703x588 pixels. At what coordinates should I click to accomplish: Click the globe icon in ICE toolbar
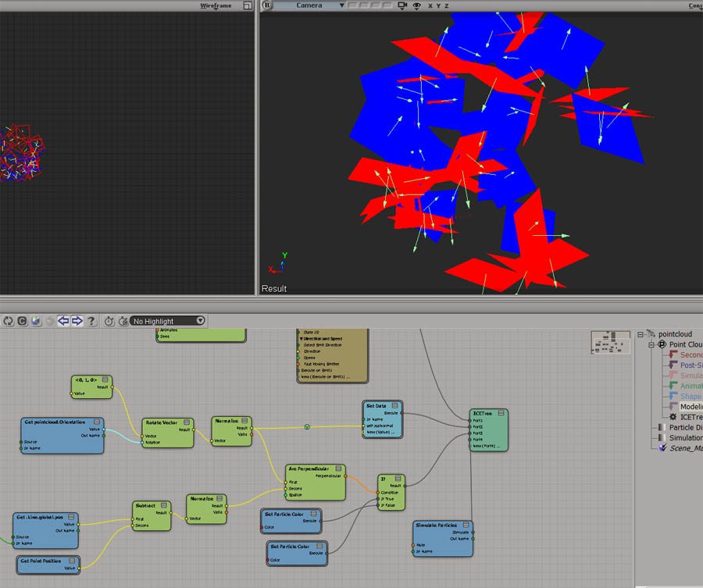tap(37, 321)
